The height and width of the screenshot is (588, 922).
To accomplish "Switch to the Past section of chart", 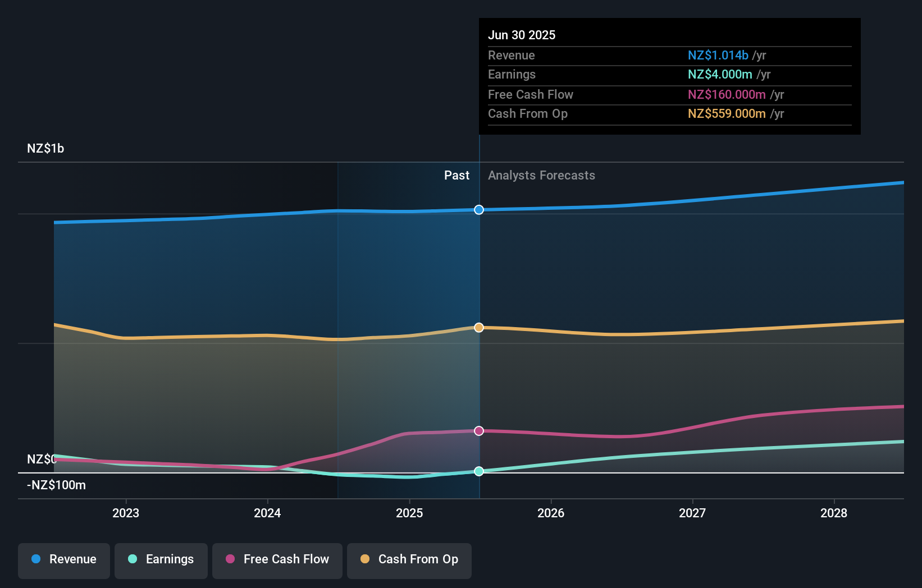I will point(457,176).
